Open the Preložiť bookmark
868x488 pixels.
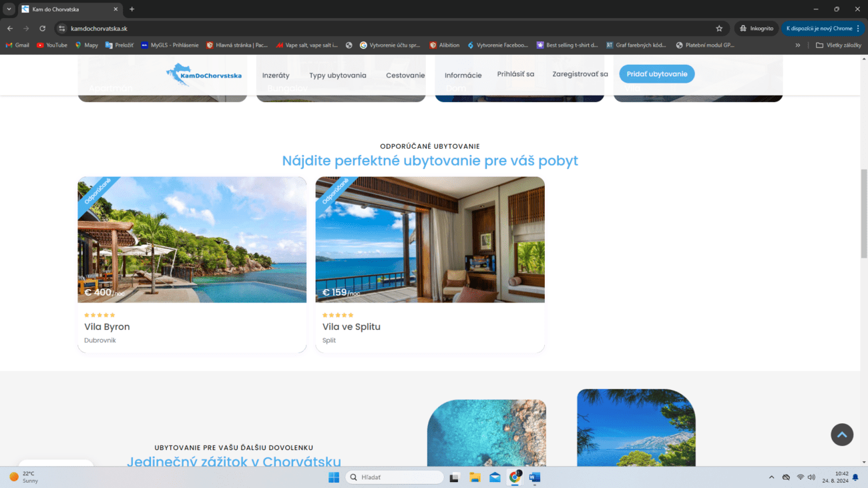click(x=120, y=45)
